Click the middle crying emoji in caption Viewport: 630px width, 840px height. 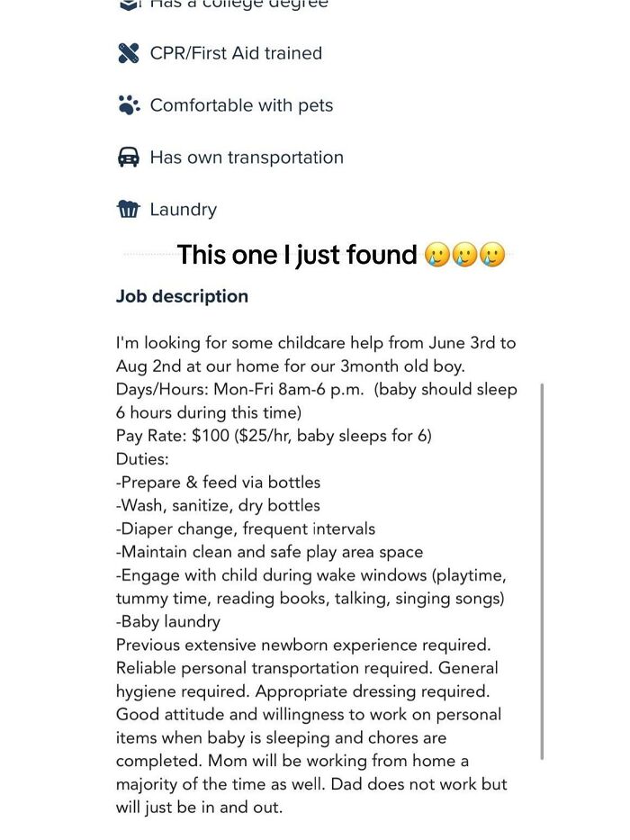(x=464, y=256)
